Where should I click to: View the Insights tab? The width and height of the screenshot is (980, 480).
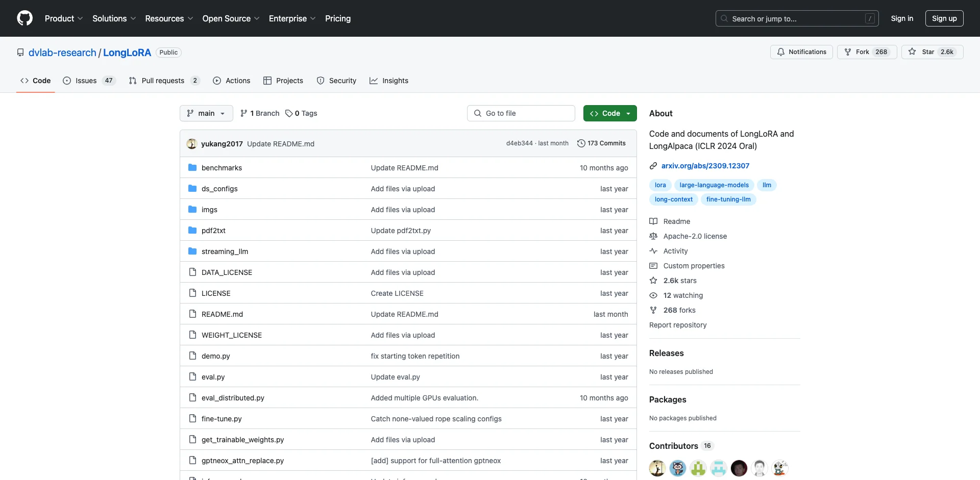point(389,81)
